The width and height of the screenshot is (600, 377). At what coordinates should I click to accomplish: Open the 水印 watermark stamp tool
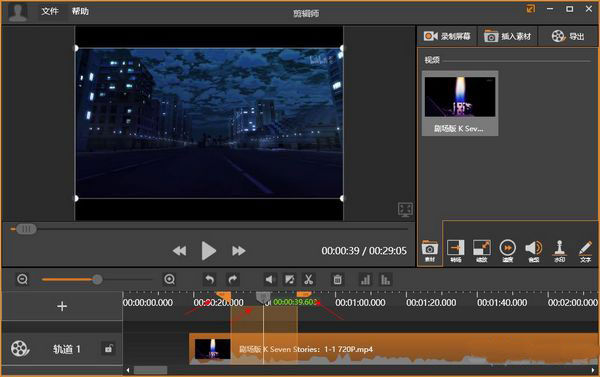tap(559, 251)
